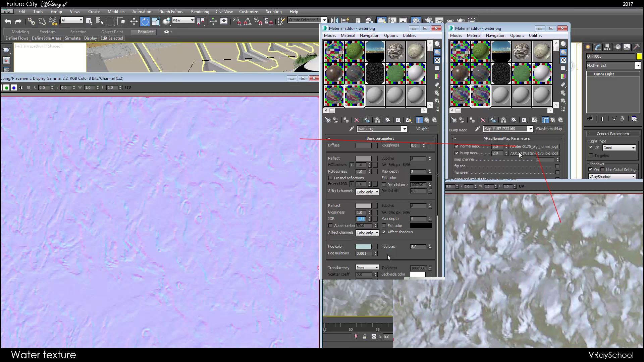Uncheck the normal map checkbox
The image size is (644, 362).
[457, 146]
